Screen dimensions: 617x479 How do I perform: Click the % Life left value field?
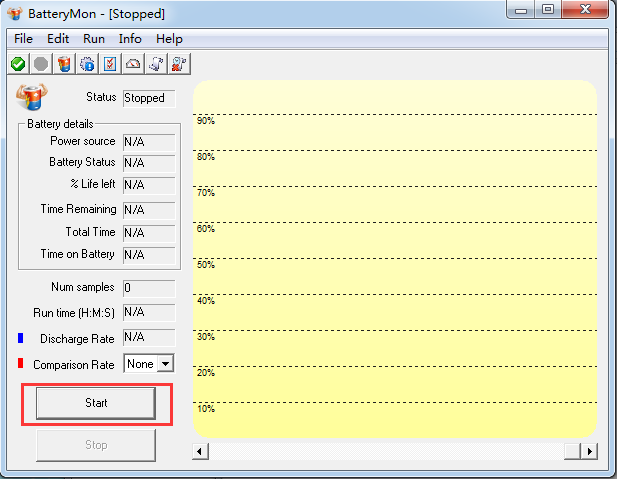tap(149, 185)
